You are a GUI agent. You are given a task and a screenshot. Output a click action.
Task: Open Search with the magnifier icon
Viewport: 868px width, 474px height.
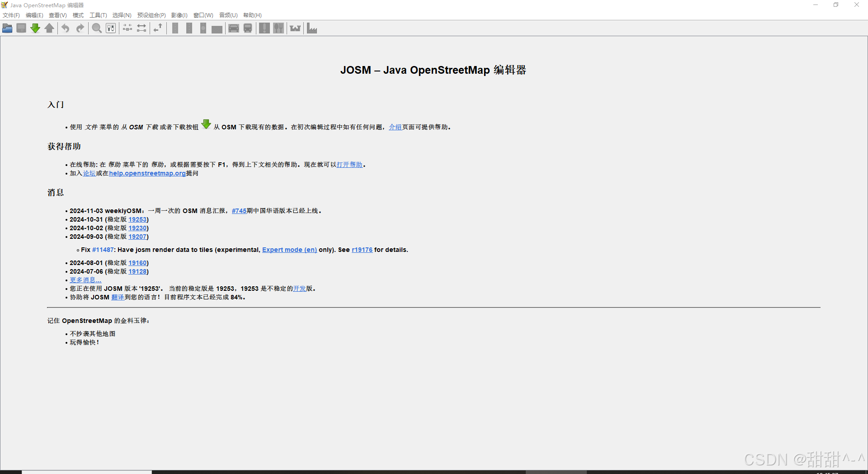(x=97, y=28)
